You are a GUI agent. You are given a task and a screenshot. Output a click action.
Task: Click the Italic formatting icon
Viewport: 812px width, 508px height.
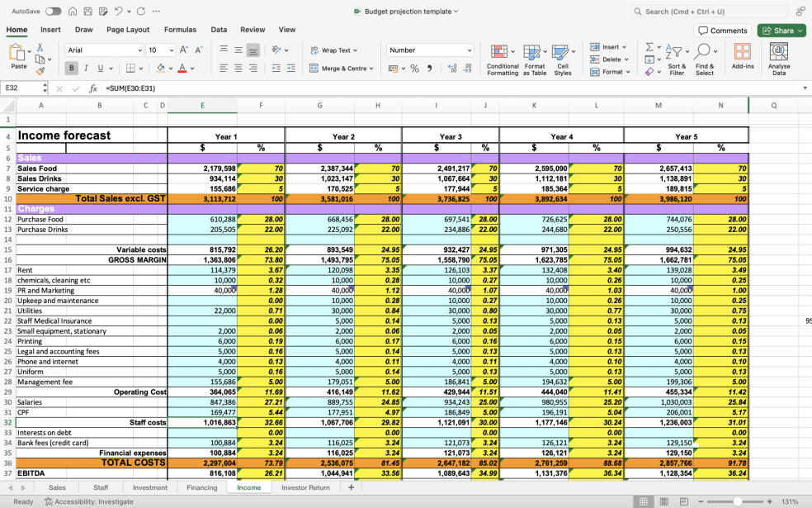click(86, 67)
